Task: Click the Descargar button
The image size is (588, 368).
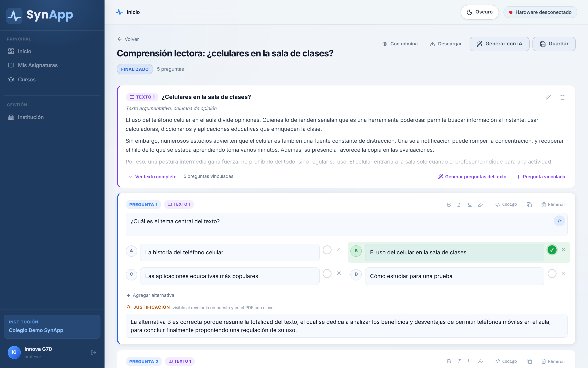Action: (446, 44)
